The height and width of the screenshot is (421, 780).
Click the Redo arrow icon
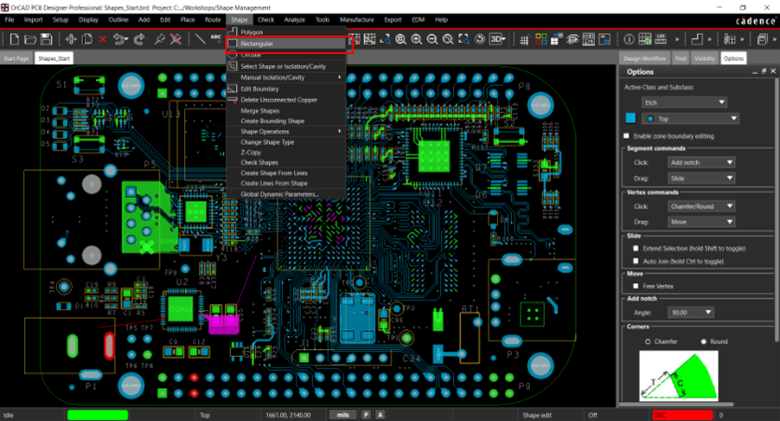tap(139, 39)
